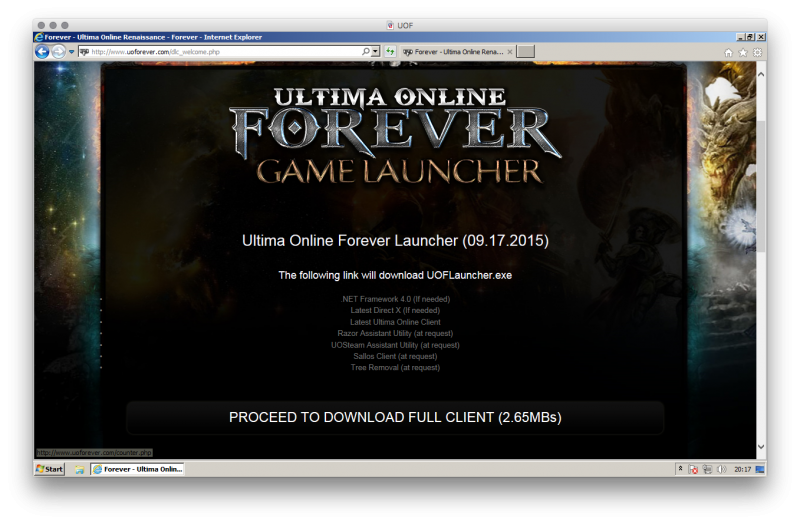Click PROCEED TO DOWNLOAD FULL CLIENT button

pyautogui.click(x=395, y=417)
